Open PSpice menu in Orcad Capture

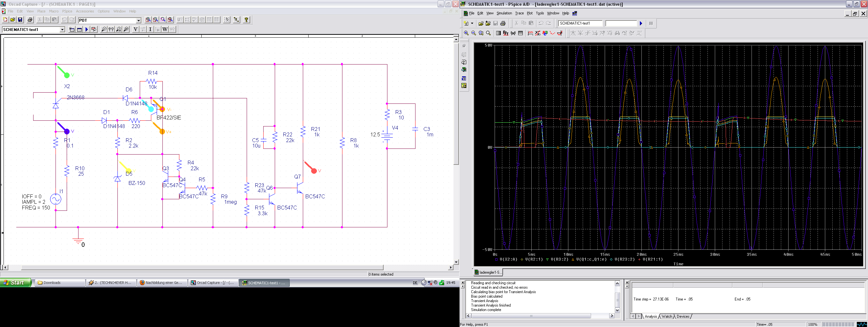pyautogui.click(x=67, y=11)
